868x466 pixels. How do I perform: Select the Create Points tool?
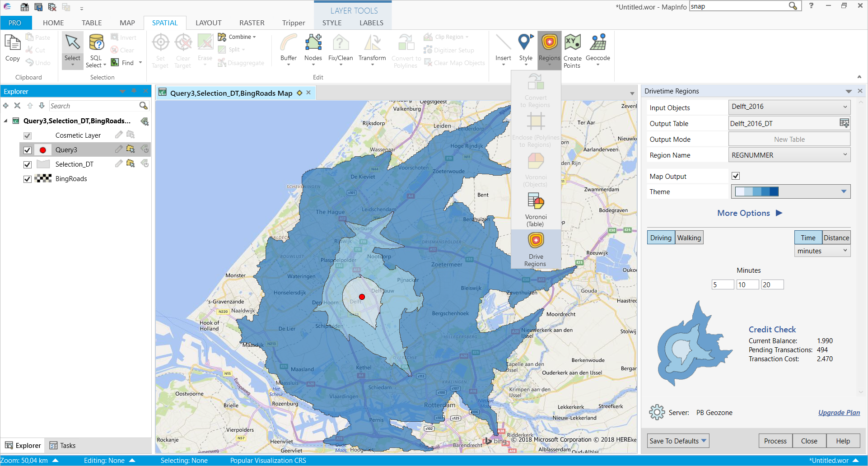point(572,50)
